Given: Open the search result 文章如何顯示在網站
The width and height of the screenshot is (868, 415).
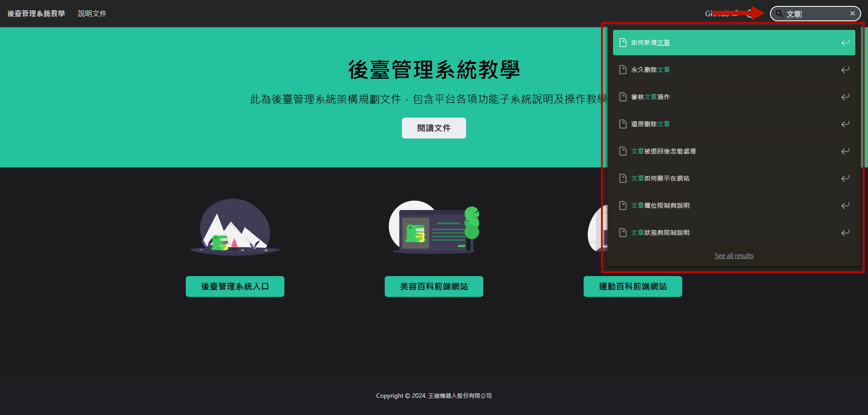Looking at the screenshot, I should (734, 178).
